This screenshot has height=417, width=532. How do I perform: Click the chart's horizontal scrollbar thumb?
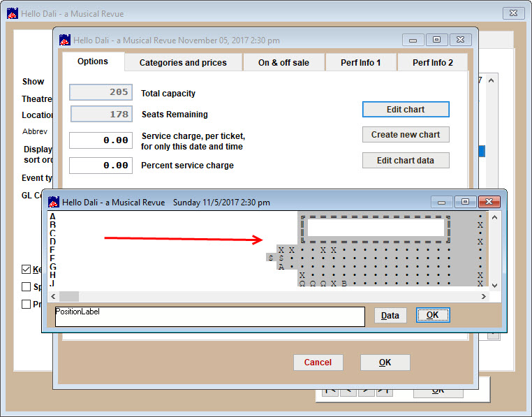pyautogui.click(x=69, y=296)
